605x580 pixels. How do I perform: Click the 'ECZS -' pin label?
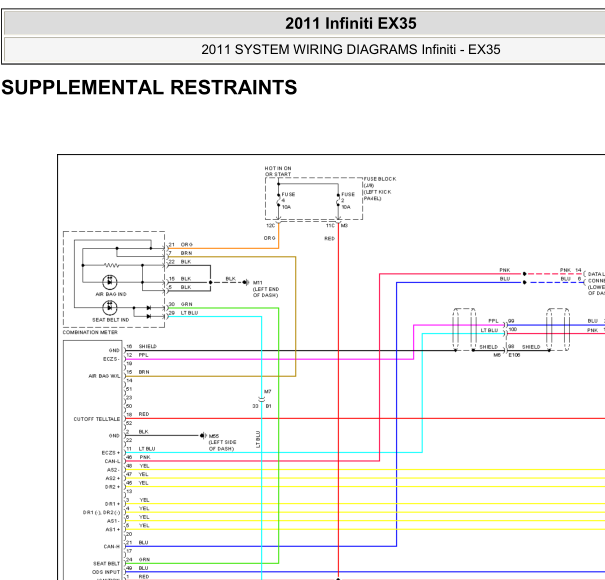click(x=111, y=359)
